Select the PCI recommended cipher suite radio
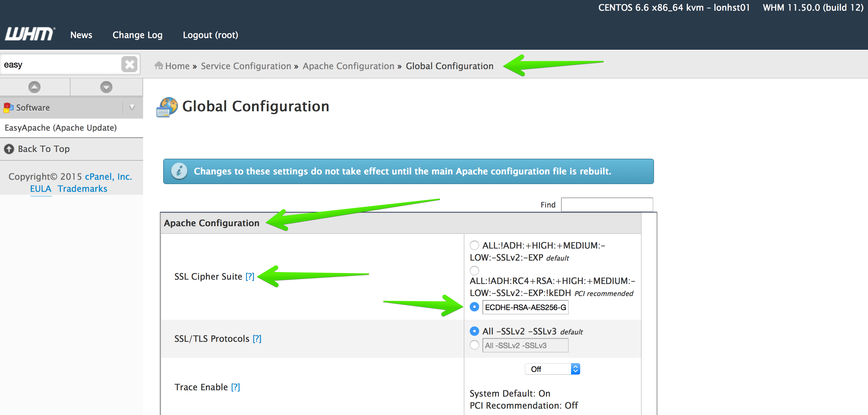The width and height of the screenshot is (868, 415). click(x=474, y=271)
